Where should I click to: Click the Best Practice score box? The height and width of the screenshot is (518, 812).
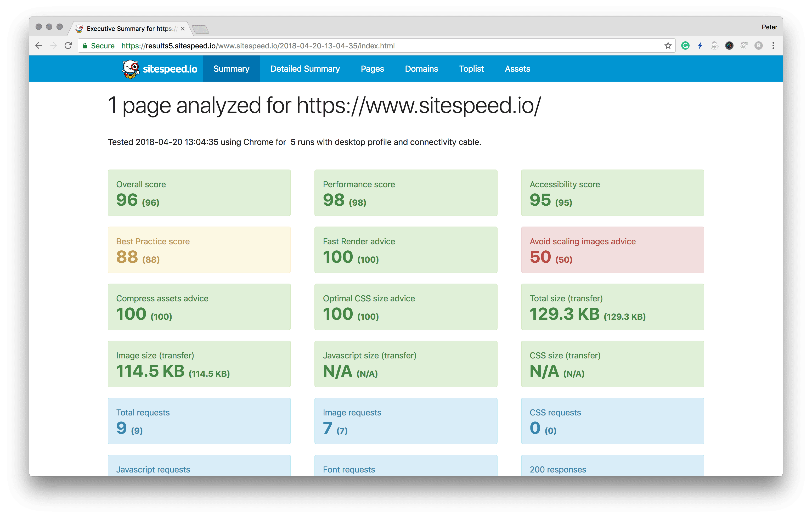point(199,250)
